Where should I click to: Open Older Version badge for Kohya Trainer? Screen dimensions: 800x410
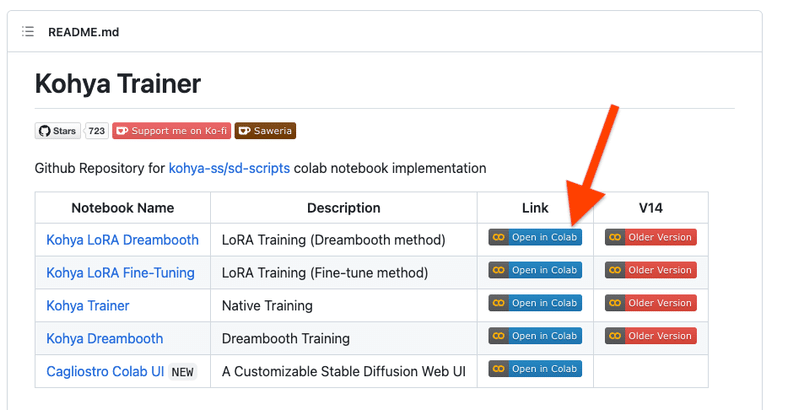point(650,303)
